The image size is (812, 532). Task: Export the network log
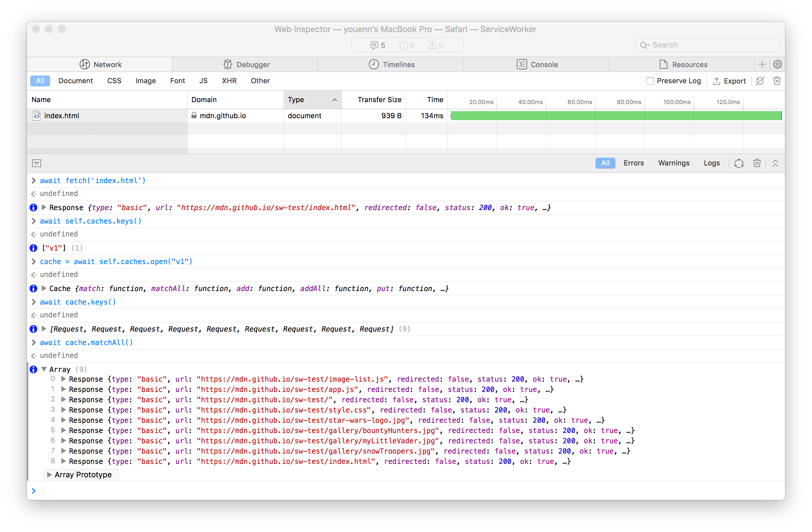[x=729, y=81]
